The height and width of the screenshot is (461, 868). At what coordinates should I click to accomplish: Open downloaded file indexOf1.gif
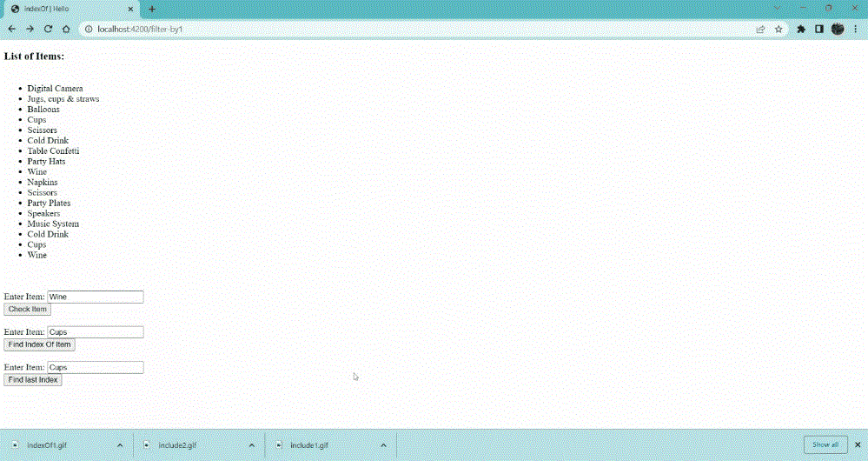click(x=47, y=445)
